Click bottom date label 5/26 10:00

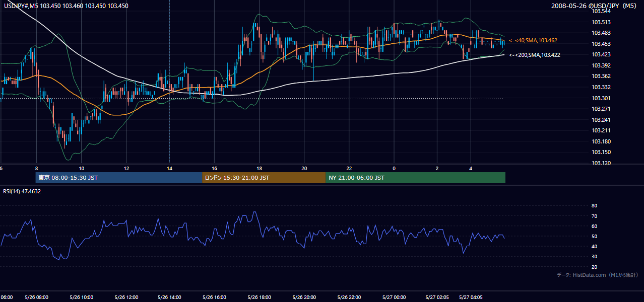(x=81, y=297)
